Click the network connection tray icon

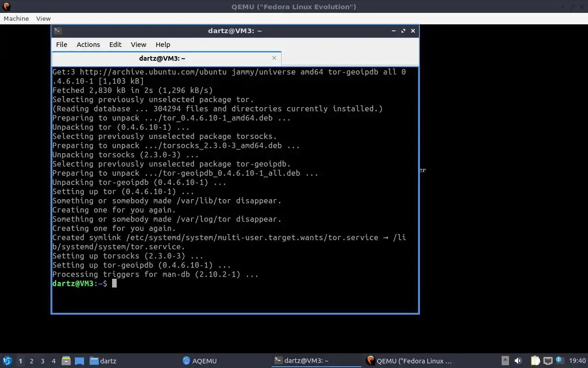pyautogui.click(x=548, y=361)
